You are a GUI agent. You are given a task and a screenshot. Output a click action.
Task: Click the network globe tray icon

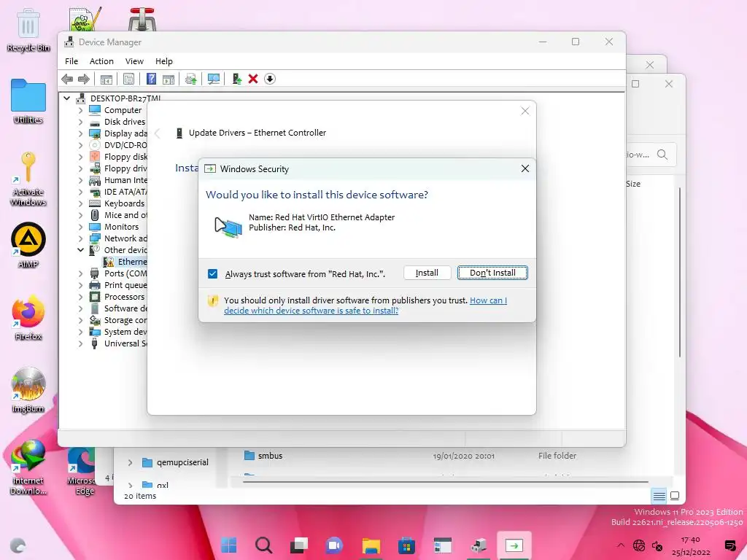(x=639, y=545)
